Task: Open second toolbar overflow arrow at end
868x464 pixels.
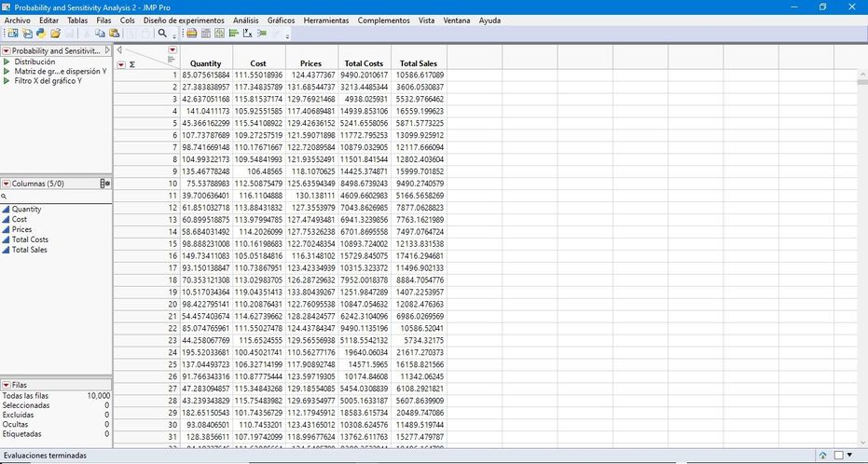Action: (287, 36)
